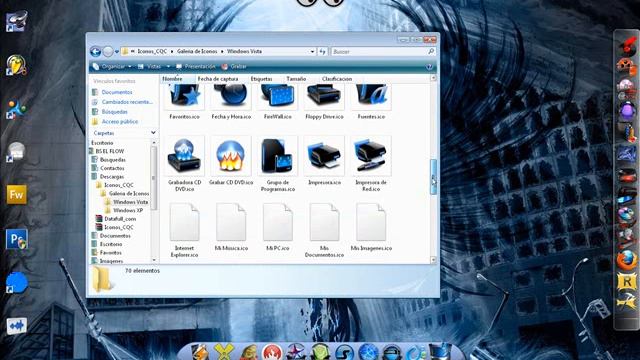Open the Explorer help question mark icon
640x360 pixels.
(x=429, y=67)
